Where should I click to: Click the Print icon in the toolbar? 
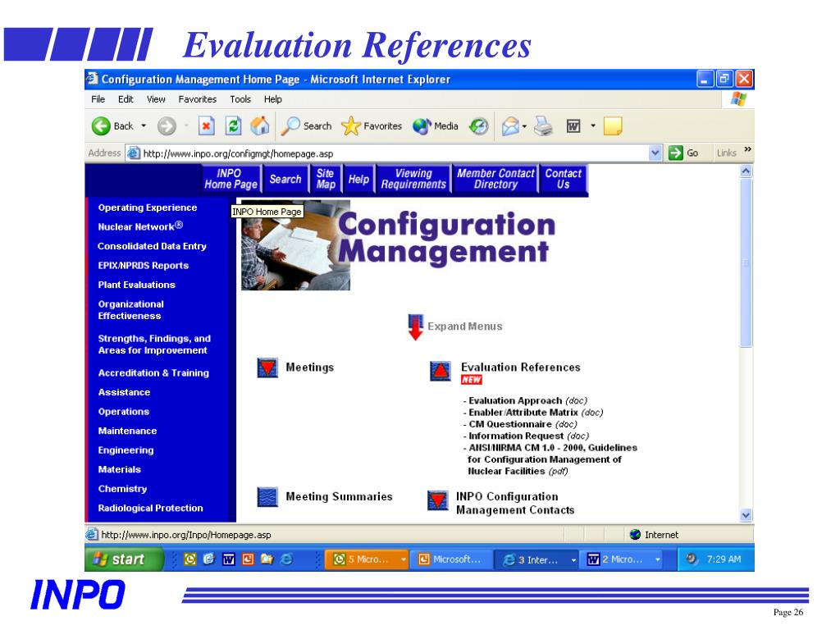543,126
